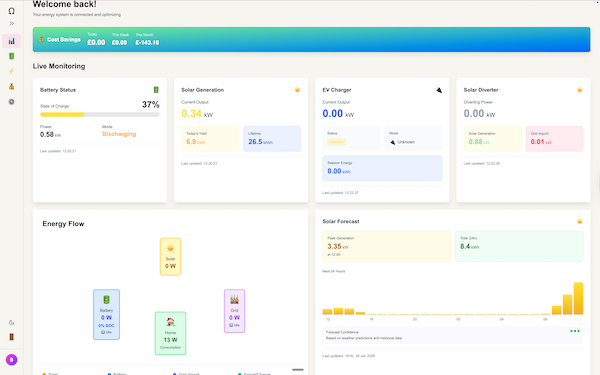Click the battery power 0.58 kW value

pos(50,134)
